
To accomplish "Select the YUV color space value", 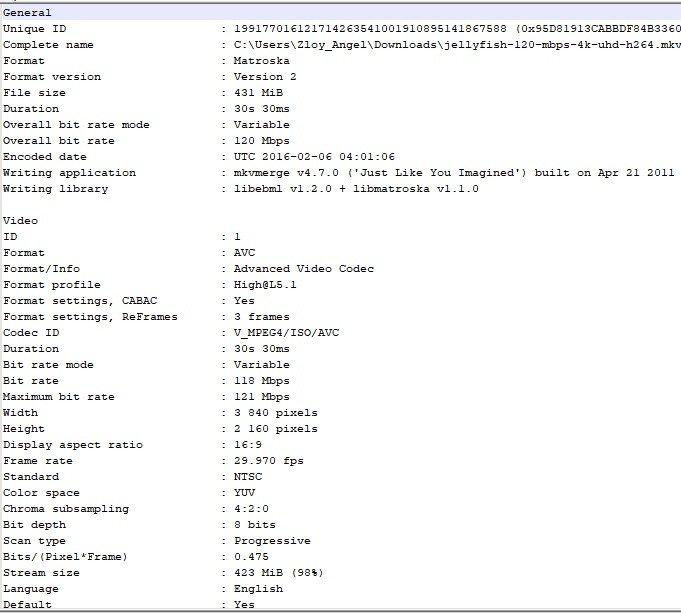I will 245,493.
